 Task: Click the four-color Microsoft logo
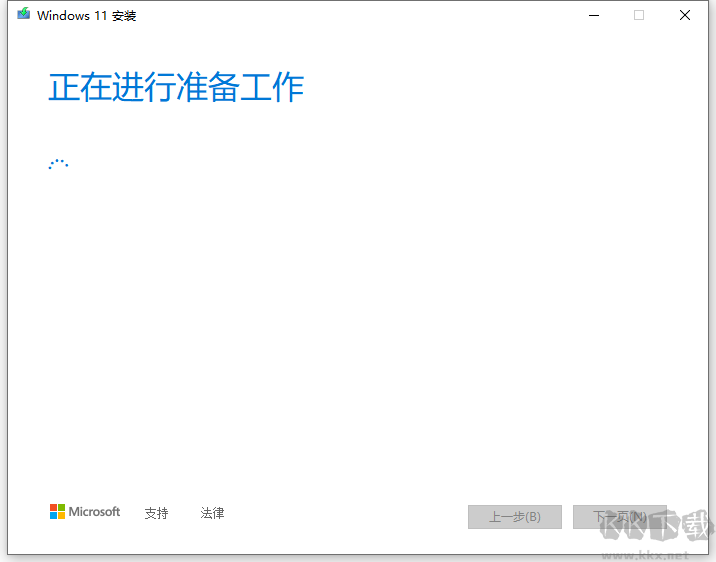pyautogui.click(x=58, y=512)
